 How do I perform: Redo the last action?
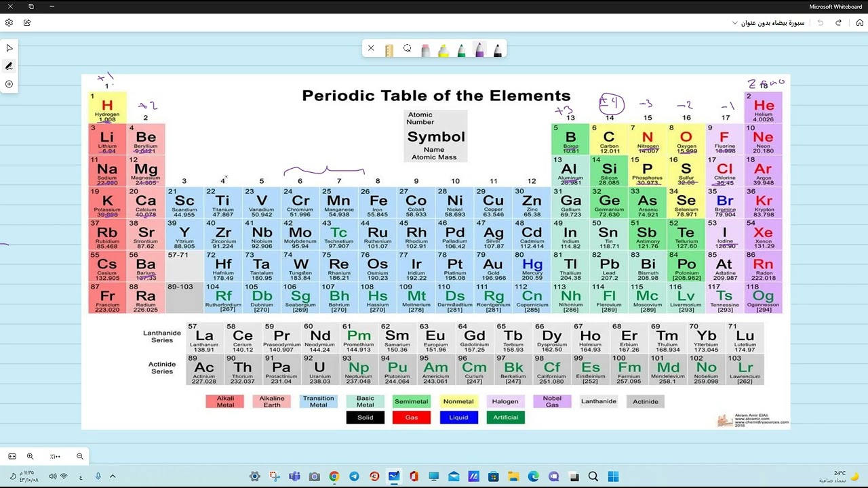click(838, 22)
